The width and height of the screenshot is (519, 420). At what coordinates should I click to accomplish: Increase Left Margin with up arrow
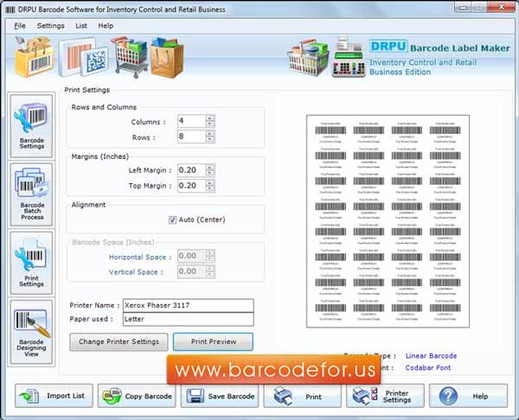210,168
